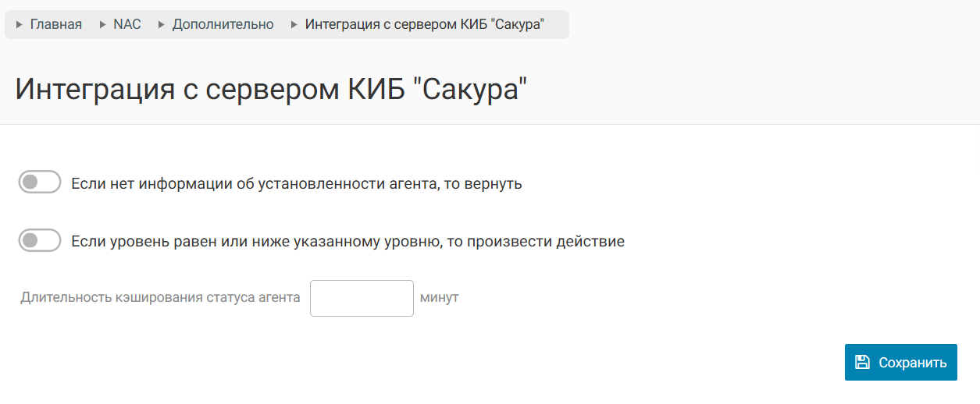Click the floppy disk icon on Сохранить
Viewport: 980px width, 404px height.
862,362
